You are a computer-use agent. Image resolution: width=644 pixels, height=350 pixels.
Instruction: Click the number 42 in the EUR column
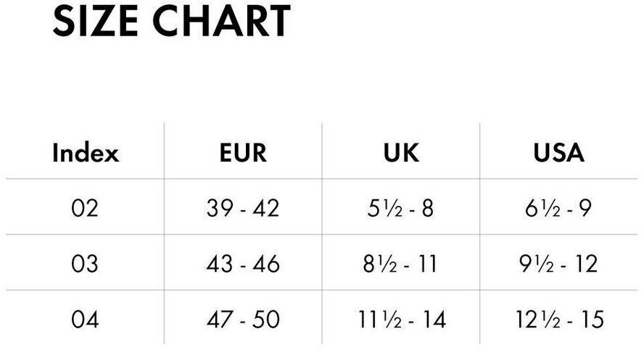pyautogui.click(x=265, y=209)
